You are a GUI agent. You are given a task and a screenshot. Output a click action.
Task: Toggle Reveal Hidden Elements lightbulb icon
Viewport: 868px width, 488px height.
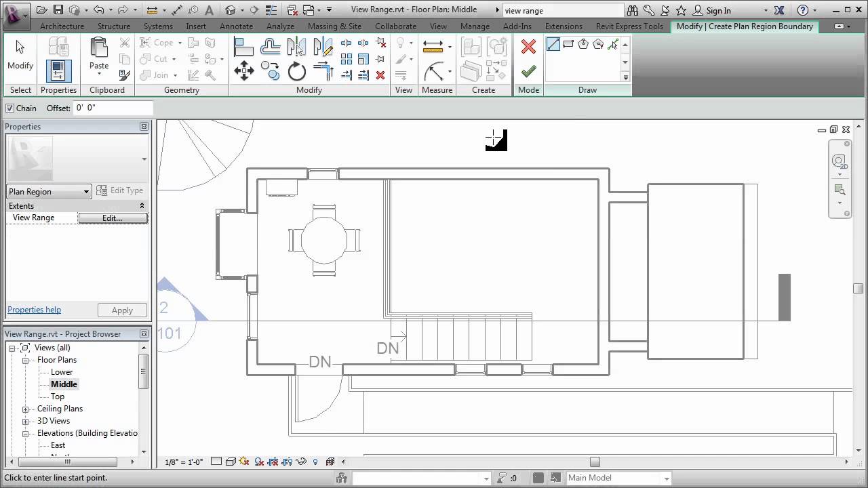pyautogui.click(x=315, y=462)
